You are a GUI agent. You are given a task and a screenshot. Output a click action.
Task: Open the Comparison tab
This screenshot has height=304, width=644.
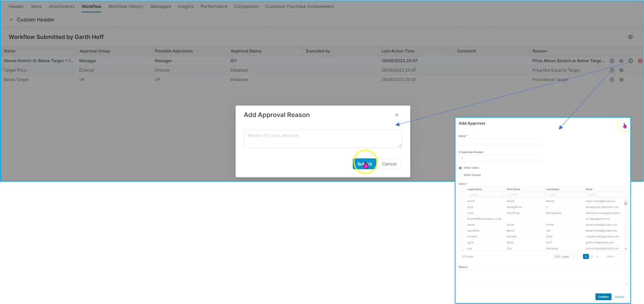pyautogui.click(x=246, y=6)
